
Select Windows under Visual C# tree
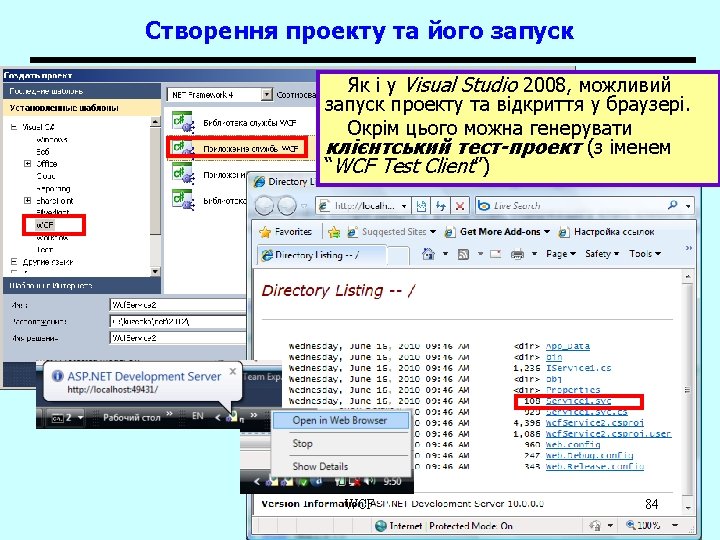52,139
